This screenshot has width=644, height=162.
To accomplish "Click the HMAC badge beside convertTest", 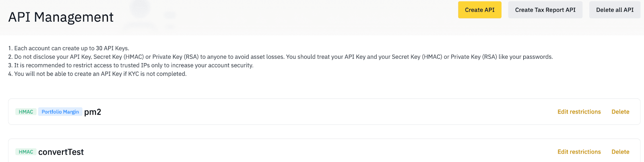I will click(x=26, y=152).
